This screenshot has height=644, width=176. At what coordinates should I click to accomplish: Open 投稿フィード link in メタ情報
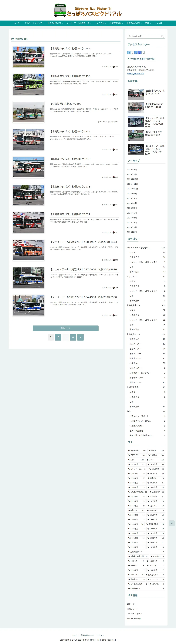coord(132,609)
